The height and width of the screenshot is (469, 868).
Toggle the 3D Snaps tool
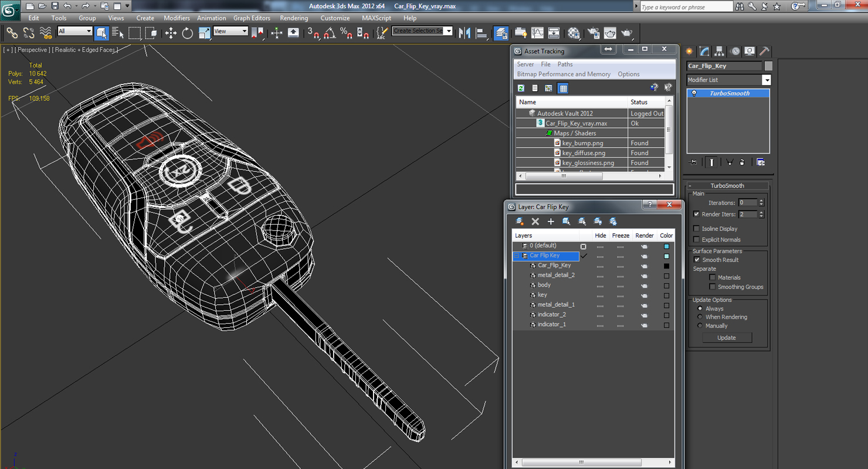tap(313, 33)
